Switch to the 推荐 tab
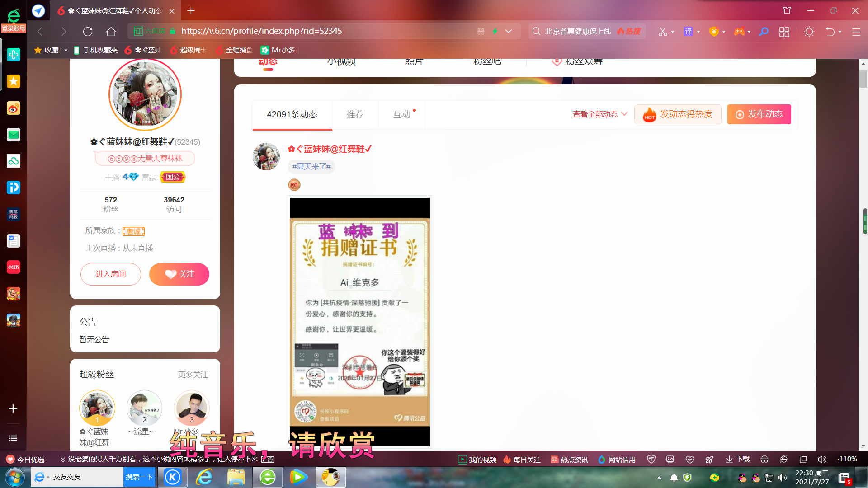 [355, 114]
